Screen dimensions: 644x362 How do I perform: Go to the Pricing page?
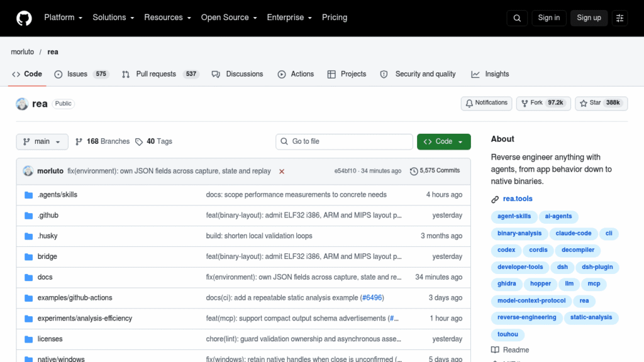click(335, 18)
